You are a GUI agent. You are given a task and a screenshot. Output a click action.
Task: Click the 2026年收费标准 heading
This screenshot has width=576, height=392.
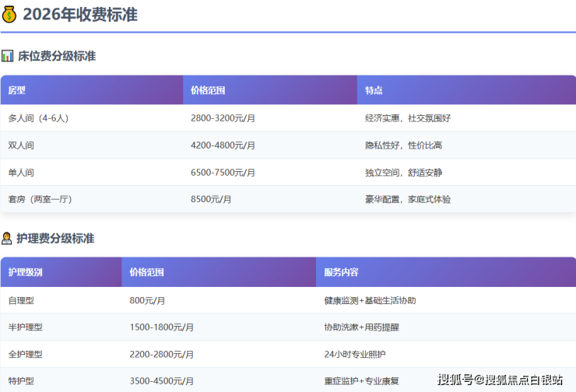pyautogui.click(x=79, y=14)
